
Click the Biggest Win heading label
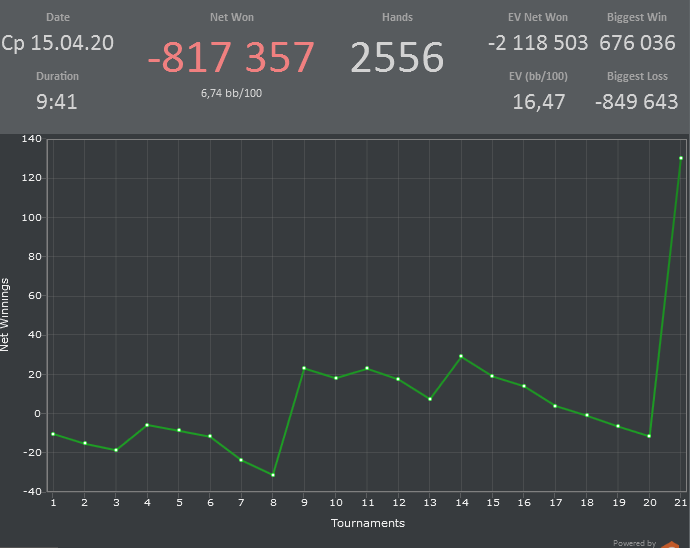(637, 17)
